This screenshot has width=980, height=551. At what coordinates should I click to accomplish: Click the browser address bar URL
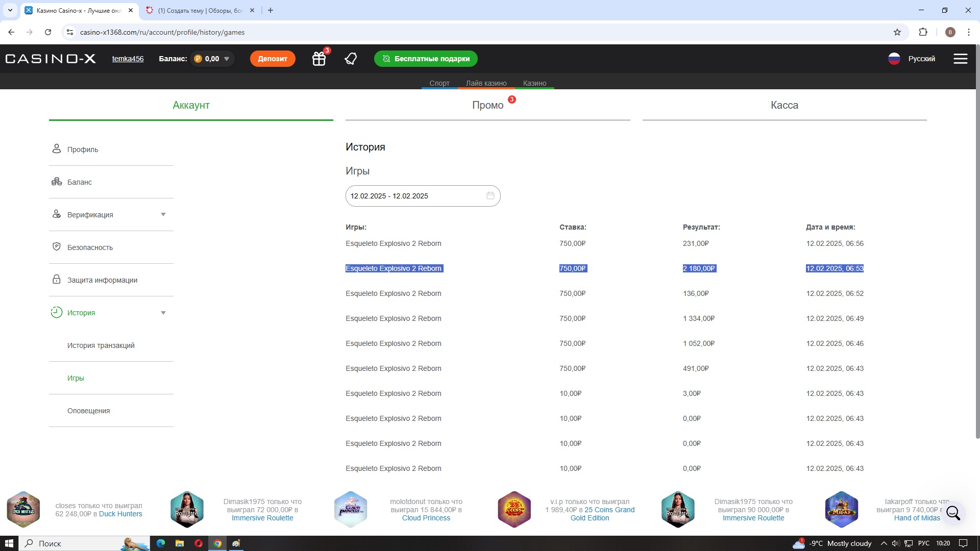tap(162, 32)
